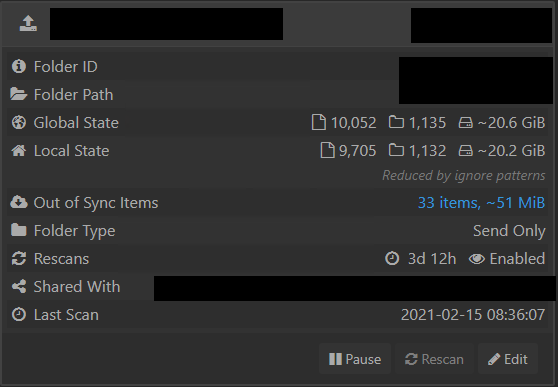Image resolution: width=560 pixels, height=388 pixels.
Task: Click the clock icon next to Last Scan
Action: 19,315
